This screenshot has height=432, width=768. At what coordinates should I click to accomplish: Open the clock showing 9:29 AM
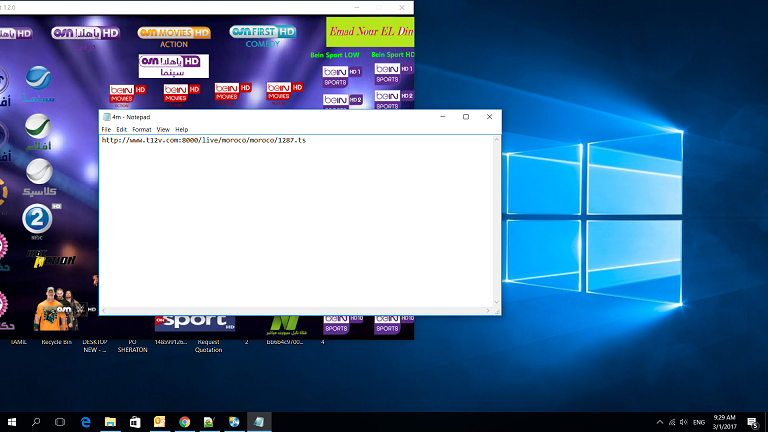click(x=724, y=422)
